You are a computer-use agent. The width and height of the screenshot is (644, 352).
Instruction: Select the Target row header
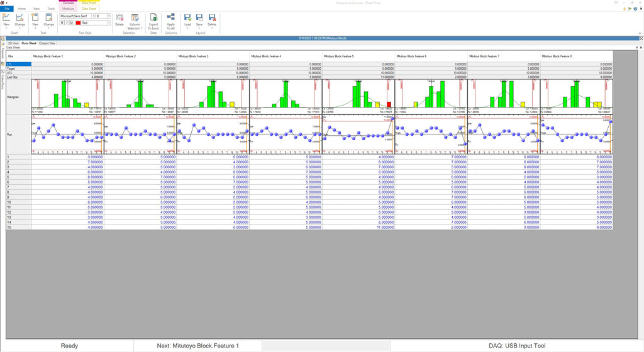point(18,69)
